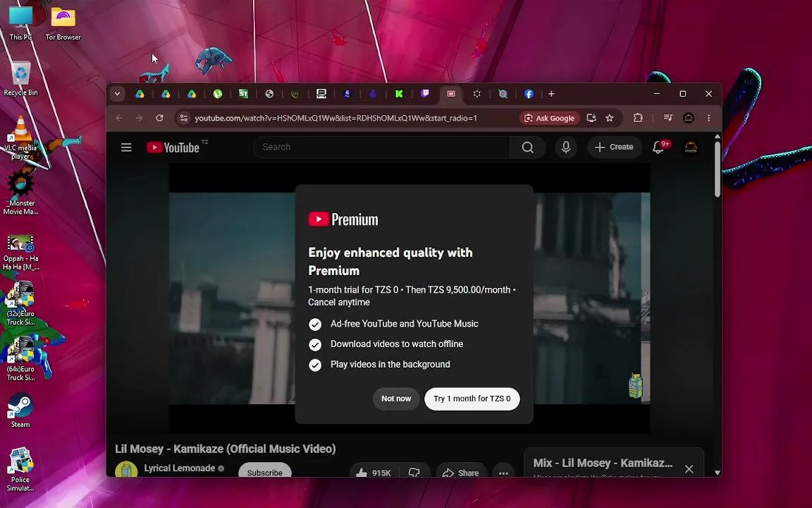This screenshot has width=812, height=508.
Task: Select the active YouTube tab
Action: click(x=451, y=94)
